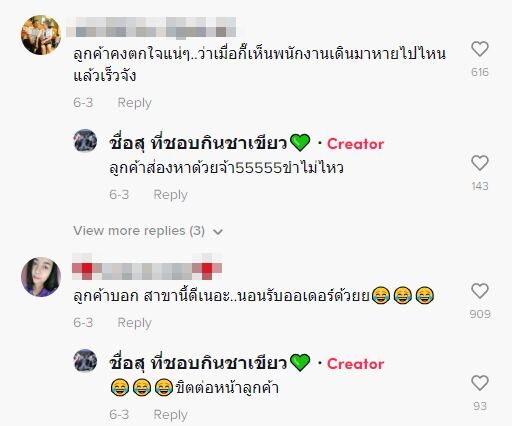Click the Creator badge above the 55555 reply
The width and height of the screenshot is (512, 426).
pos(355,144)
